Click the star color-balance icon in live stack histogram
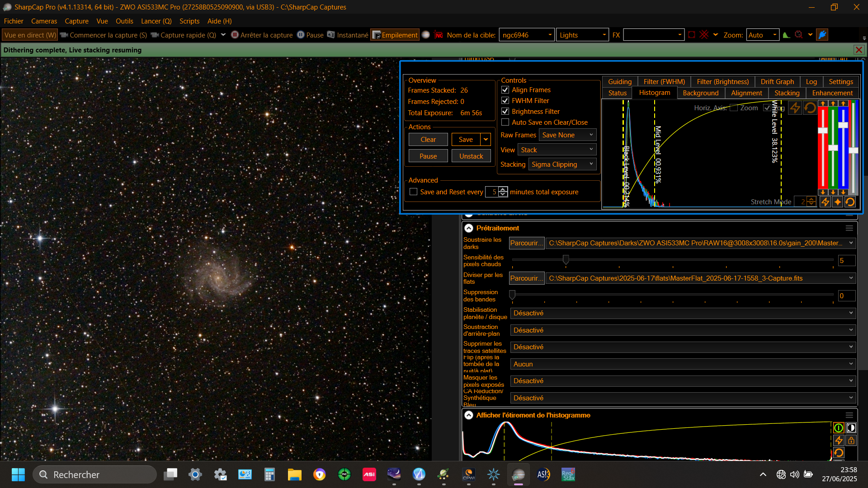The image size is (868, 488). coord(838,202)
